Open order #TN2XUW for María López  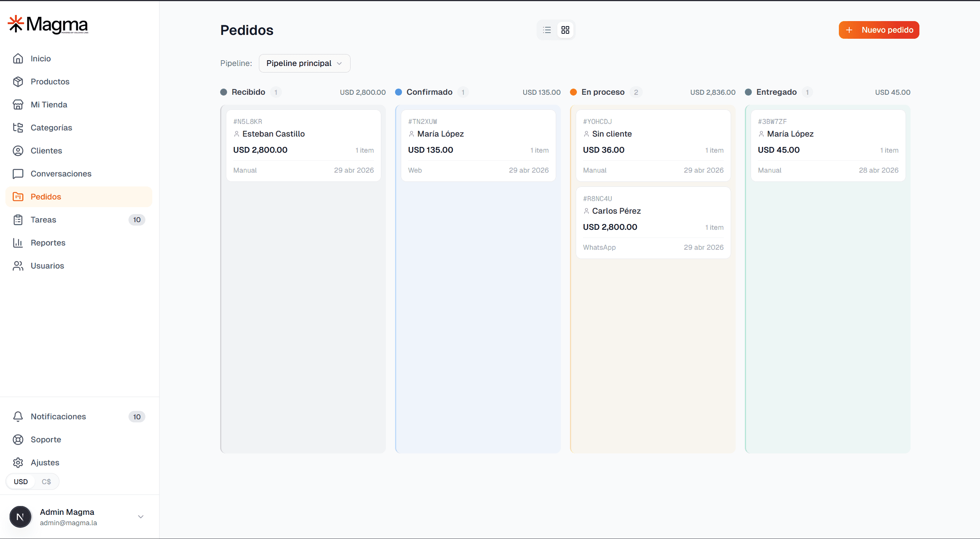click(478, 145)
